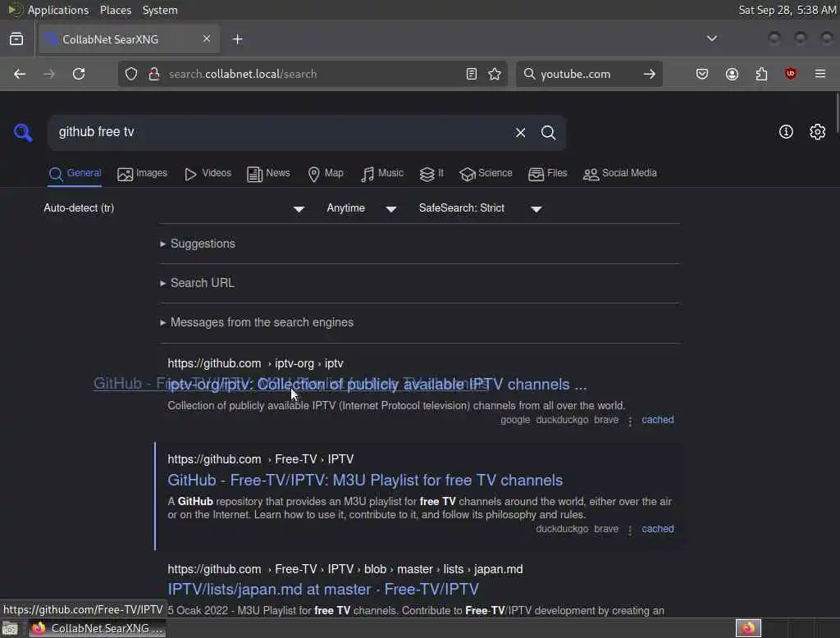This screenshot has width=840, height=638.
Task: Switch to the It category
Action: 431,174
